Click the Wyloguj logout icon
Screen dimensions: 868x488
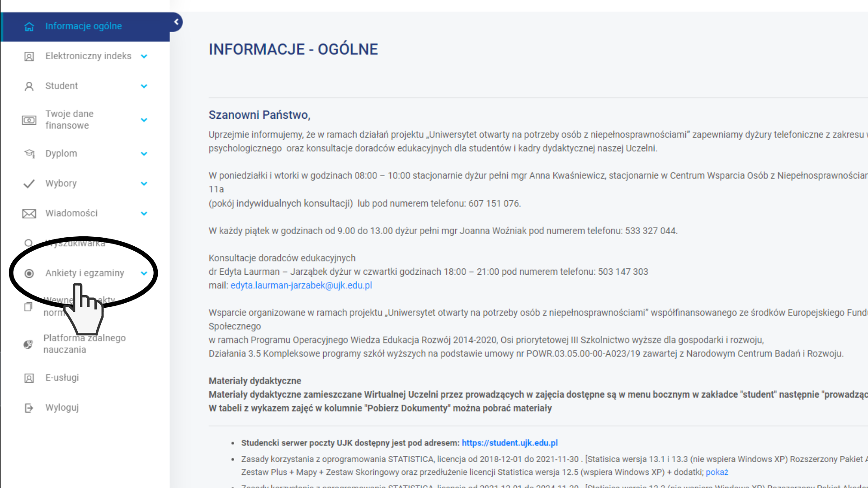click(x=29, y=408)
